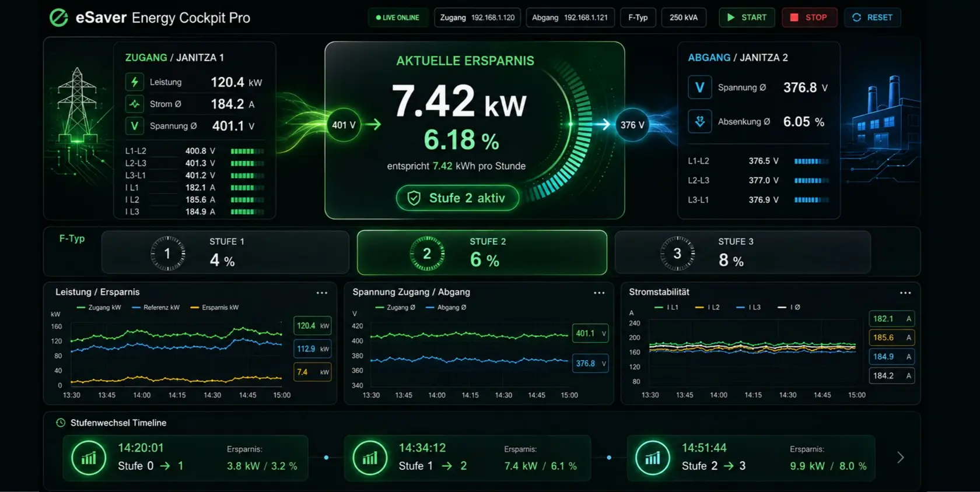Click the START button
Screen dimensions: 980x492
(x=747, y=17)
